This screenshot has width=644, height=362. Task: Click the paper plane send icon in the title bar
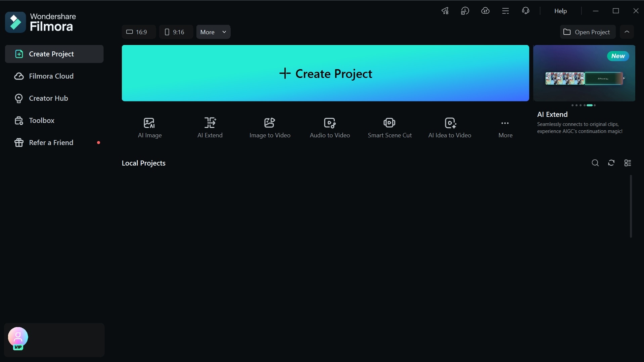445,11
